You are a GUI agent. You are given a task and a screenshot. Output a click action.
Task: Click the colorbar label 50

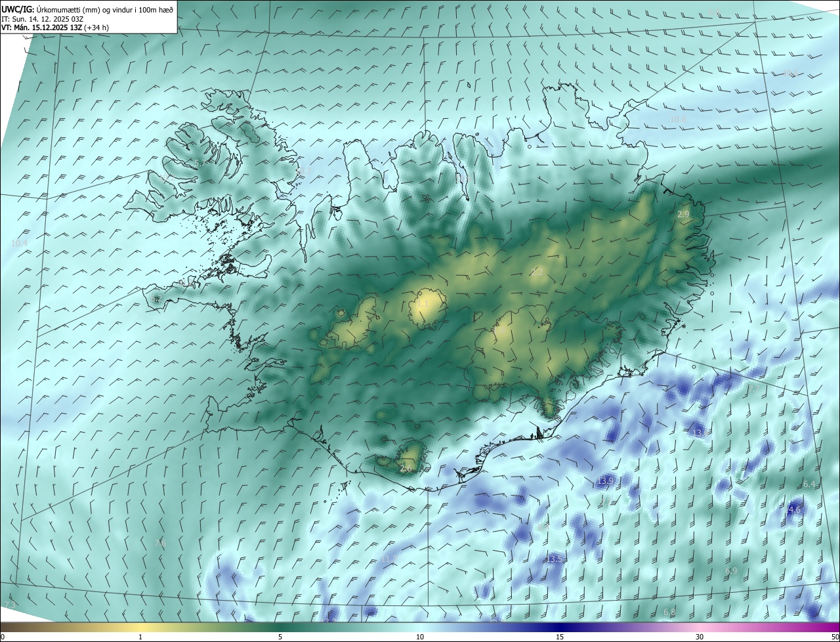point(834,637)
